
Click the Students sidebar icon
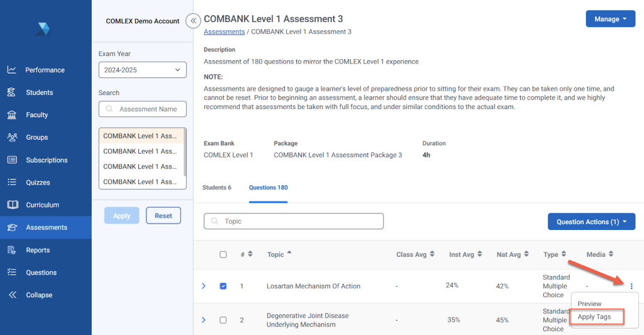(x=12, y=93)
